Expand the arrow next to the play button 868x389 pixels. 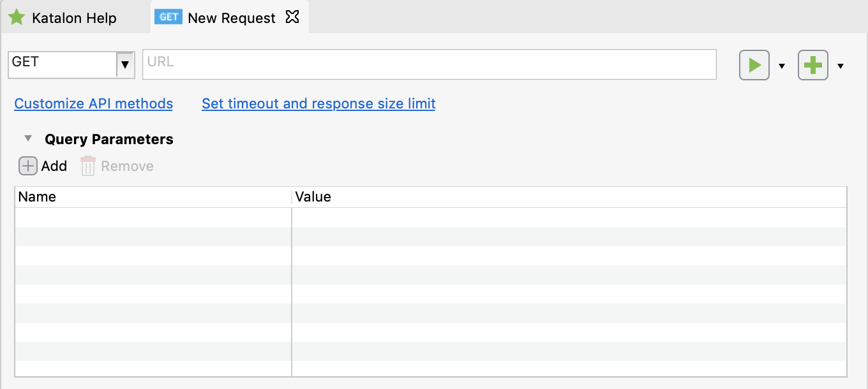click(782, 66)
